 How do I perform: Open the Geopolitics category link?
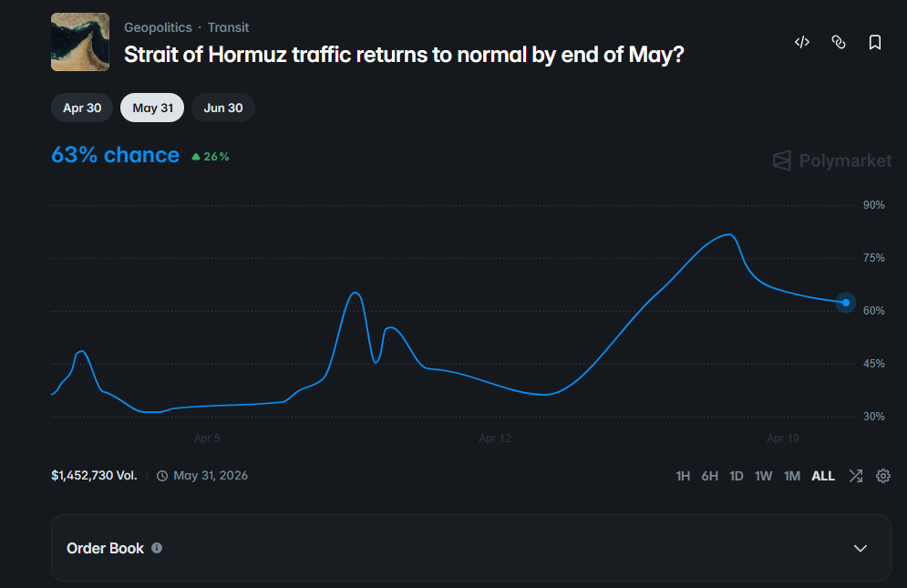(158, 27)
